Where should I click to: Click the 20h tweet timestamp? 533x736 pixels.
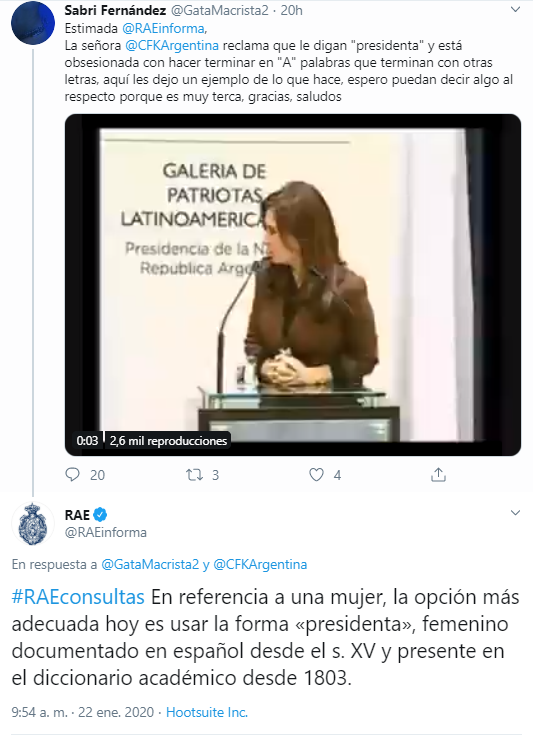coord(291,10)
